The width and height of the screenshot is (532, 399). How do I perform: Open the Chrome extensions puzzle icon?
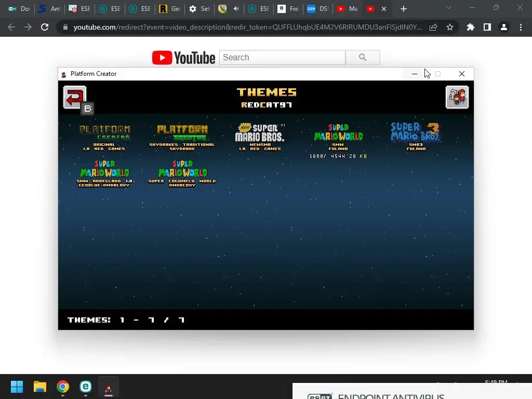471,27
